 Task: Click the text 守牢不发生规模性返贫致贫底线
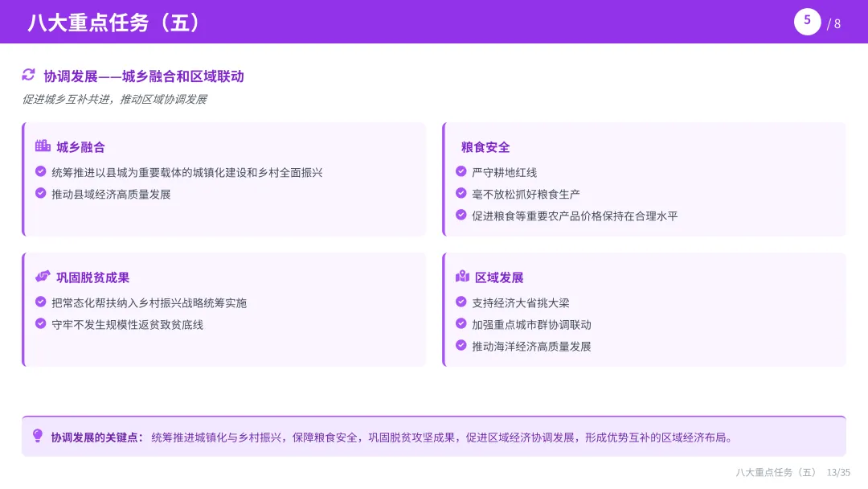(x=127, y=324)
